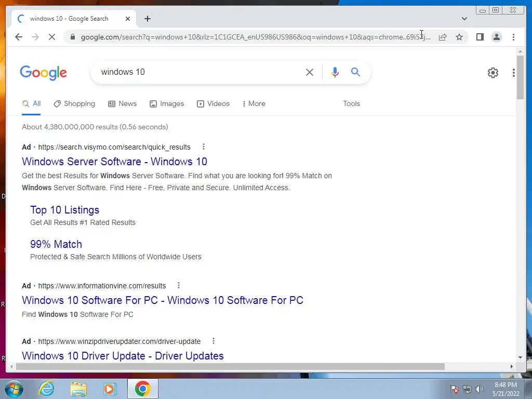The image size is (532, 399).
Task: Click the Google logo
Action: [44, 73]
